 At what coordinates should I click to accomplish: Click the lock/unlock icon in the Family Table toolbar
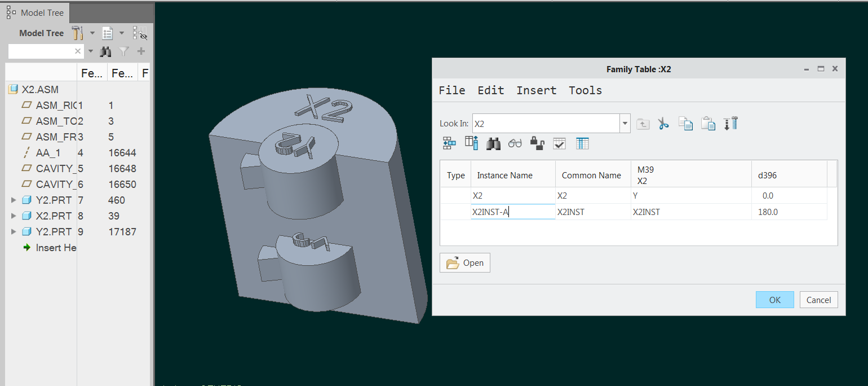[537, 143]
